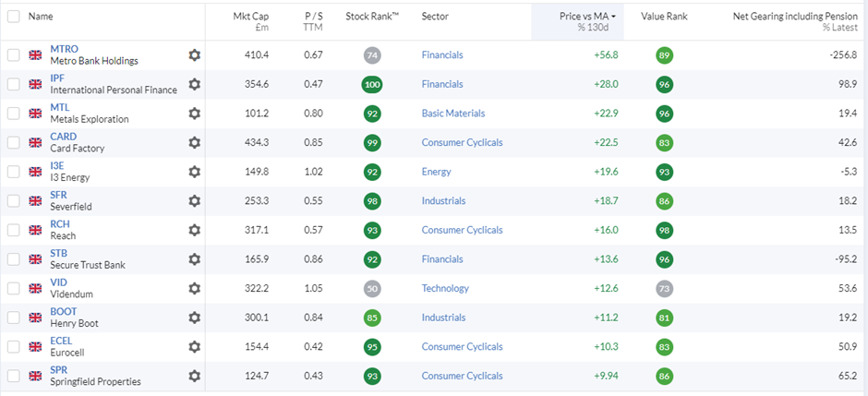Click UK flag icon beside CARD

click(x=35, y=142)
